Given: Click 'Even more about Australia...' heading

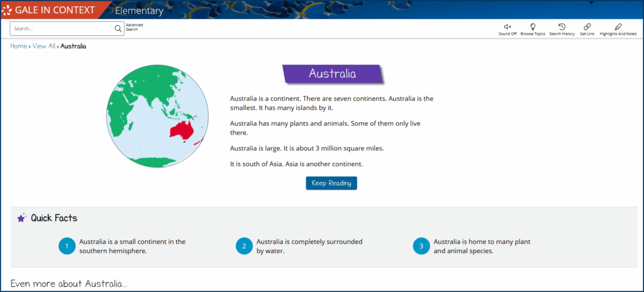Looking at the screenshot, I should pyautogui.click(x=69, y=284).
